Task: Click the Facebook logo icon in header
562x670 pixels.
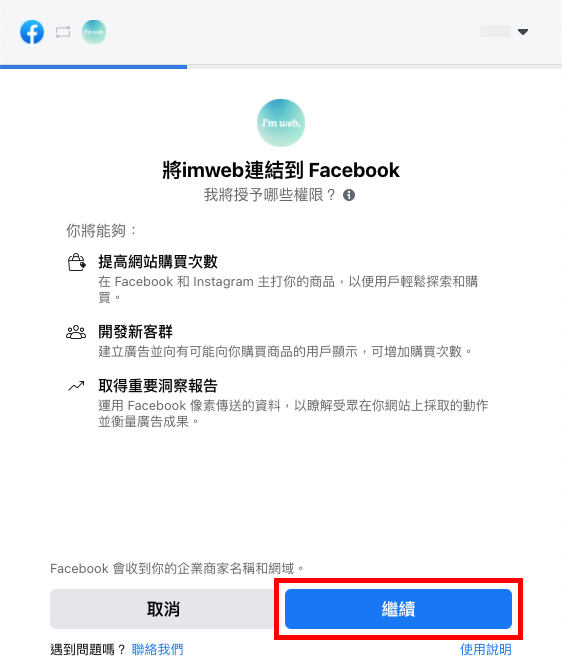Action: (x=32, y=32)
